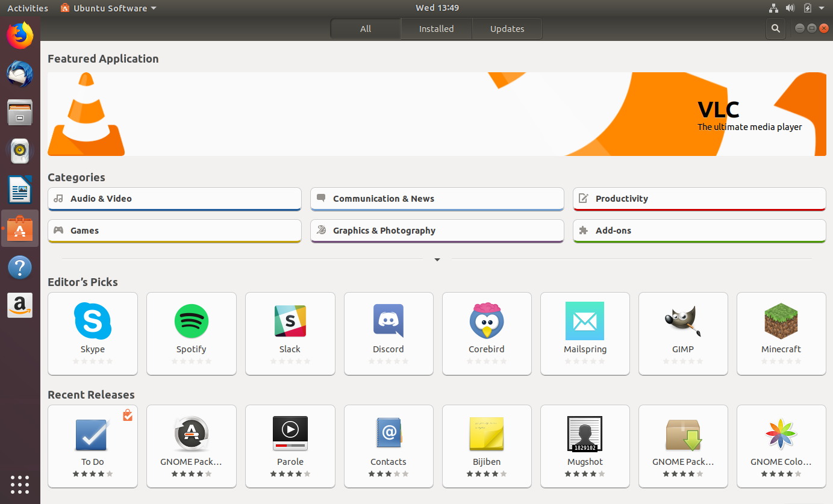Click the star rating under Corebird

486,361
